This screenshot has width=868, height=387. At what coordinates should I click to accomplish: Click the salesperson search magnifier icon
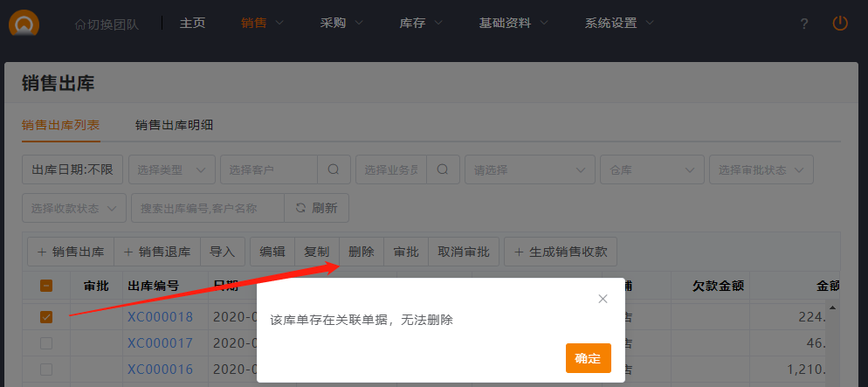(443, 169)
